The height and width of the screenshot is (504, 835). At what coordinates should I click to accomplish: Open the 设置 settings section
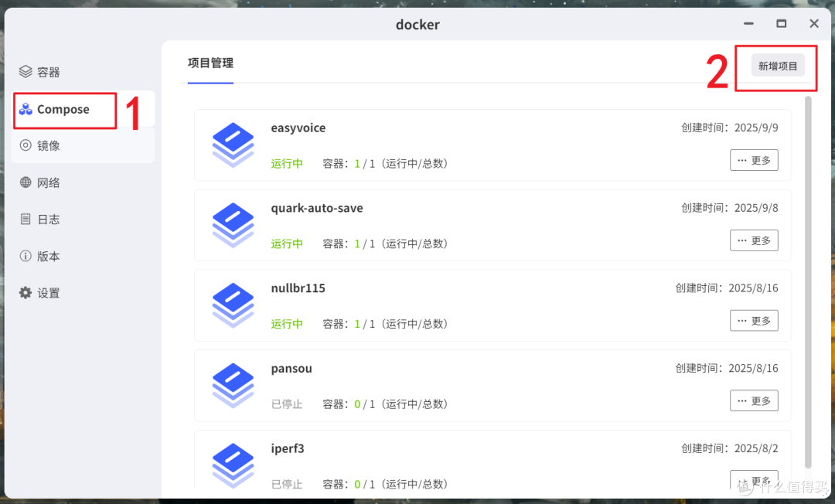pos(83,293)
